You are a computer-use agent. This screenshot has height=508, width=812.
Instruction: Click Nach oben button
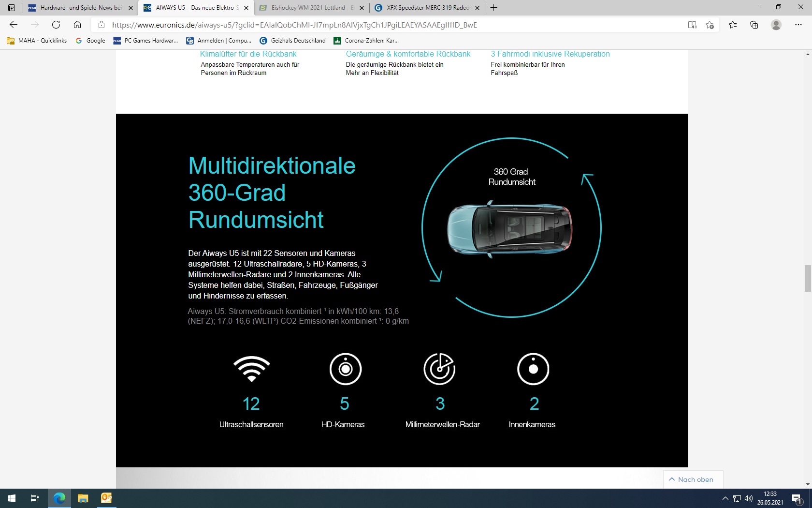[x=693, y=479]
